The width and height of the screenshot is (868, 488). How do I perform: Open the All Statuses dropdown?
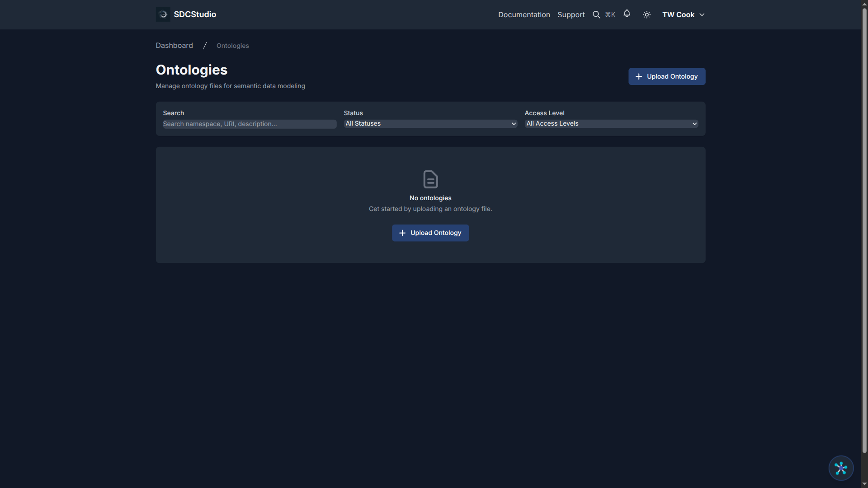(x=430, y=123)
